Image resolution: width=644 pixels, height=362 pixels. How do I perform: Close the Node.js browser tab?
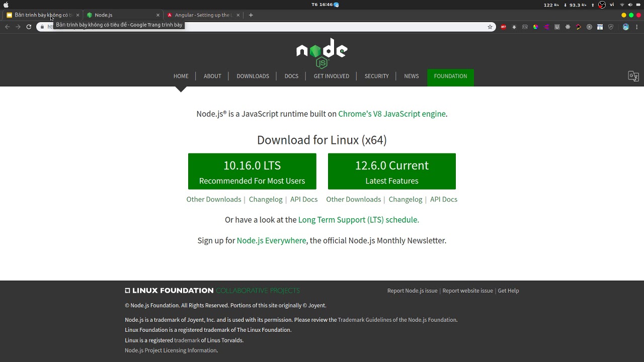tap(158, 15)
